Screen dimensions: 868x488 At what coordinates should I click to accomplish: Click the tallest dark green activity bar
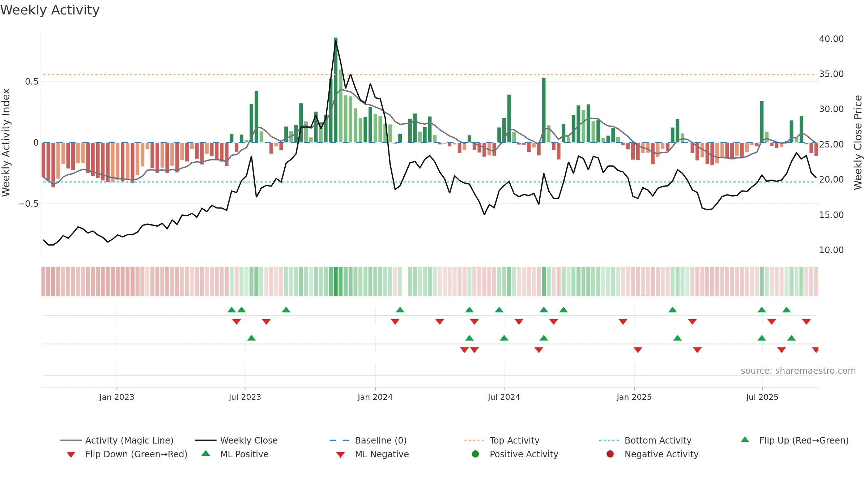[x=336, y=90]
